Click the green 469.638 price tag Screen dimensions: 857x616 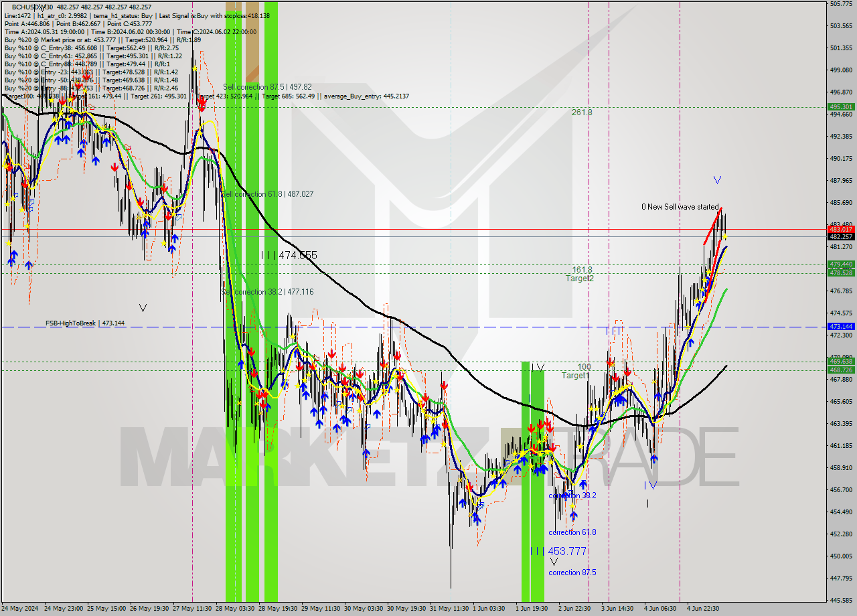click(841, 362)
